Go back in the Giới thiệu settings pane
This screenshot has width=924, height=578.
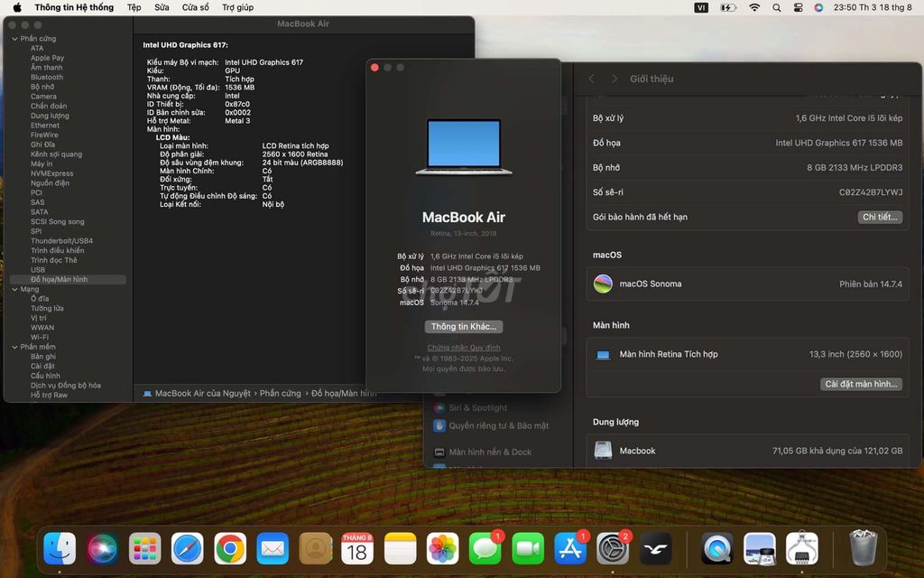pyautogui.click(x=592, y=79)
